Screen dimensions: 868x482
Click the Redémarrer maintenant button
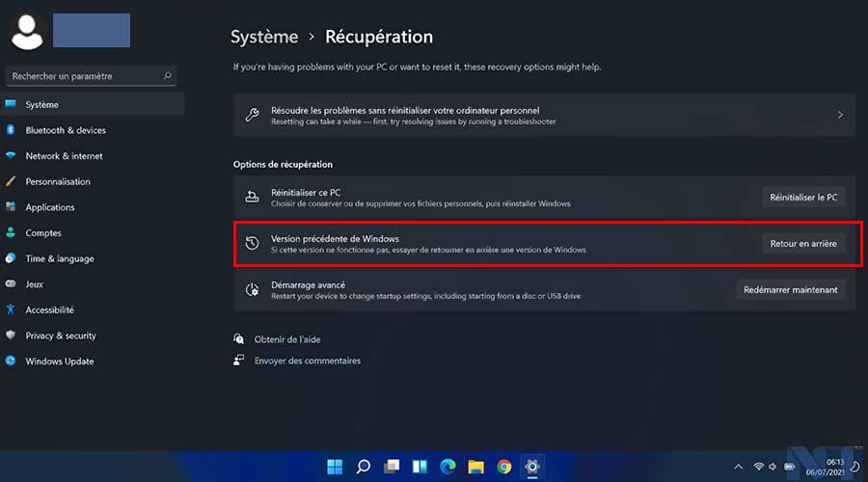tap(791, 289)
